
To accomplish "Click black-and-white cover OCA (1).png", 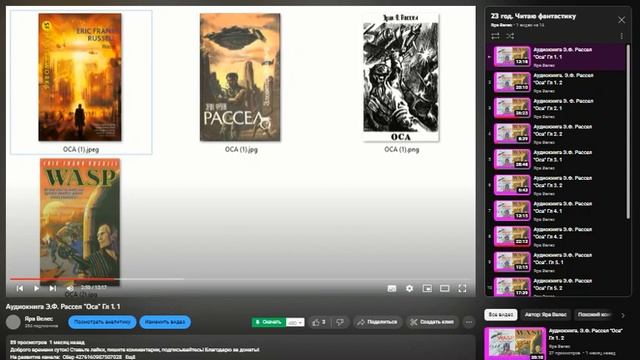I will tap(401, 78).
